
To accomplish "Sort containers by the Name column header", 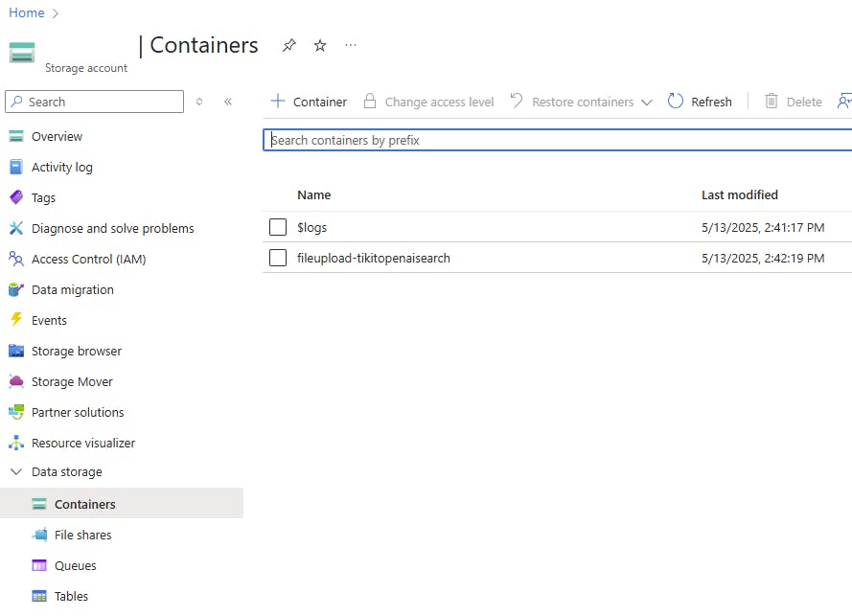I will click(x=313, y=194).
